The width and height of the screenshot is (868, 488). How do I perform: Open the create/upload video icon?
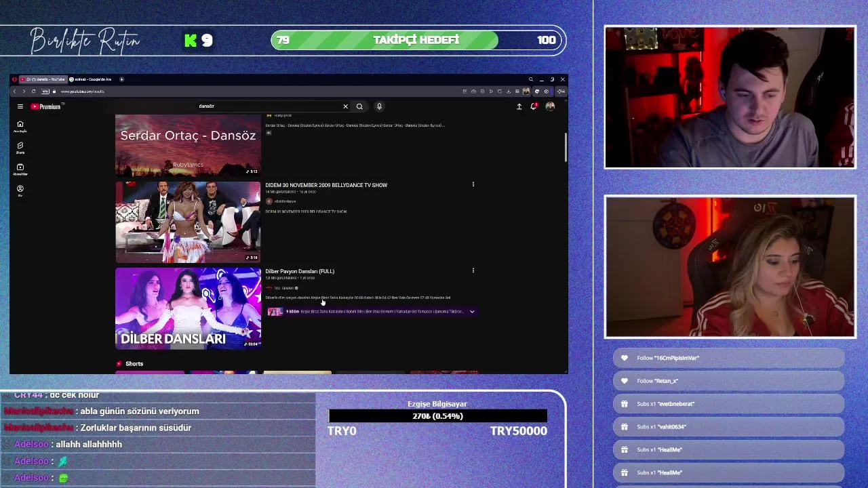(x=519, y=106)
